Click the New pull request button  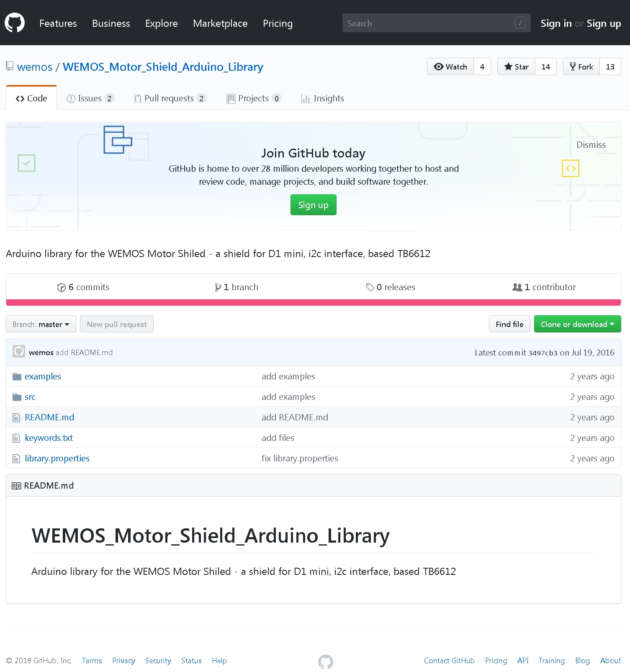[117, 324]
